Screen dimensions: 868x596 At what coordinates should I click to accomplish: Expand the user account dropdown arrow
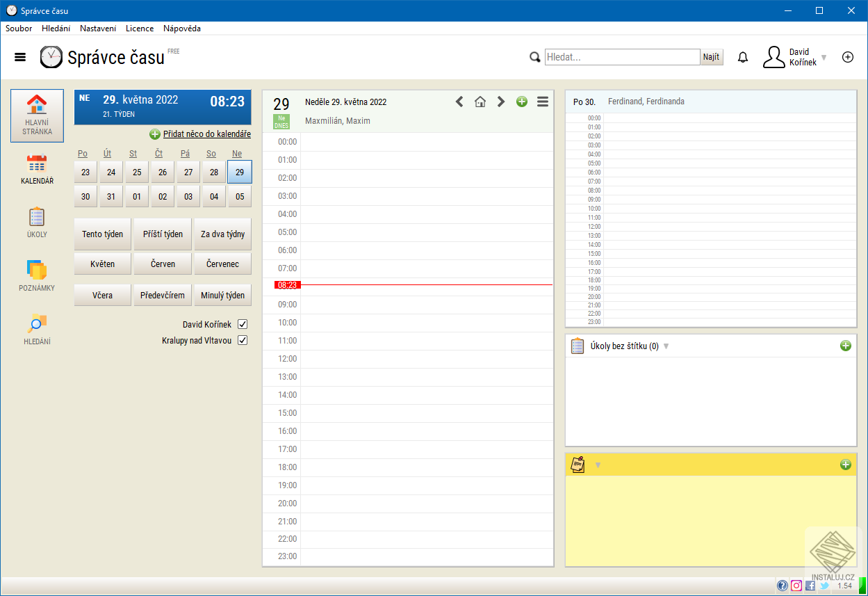[x=824, y=58]
